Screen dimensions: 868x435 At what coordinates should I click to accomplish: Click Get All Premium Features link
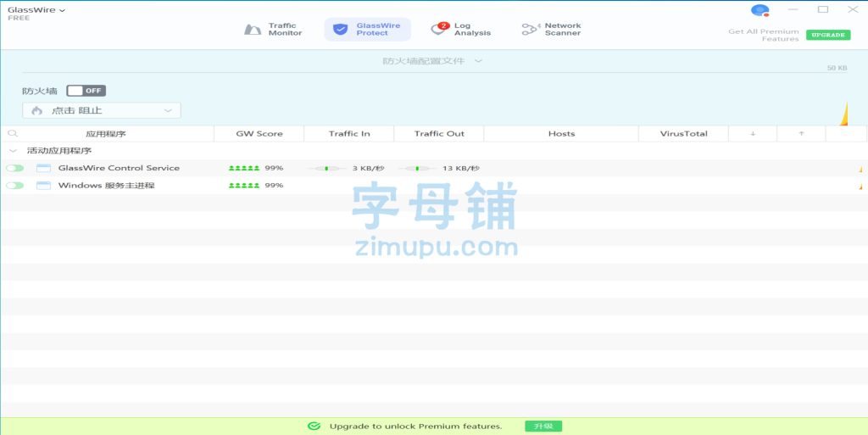point(764,35)
